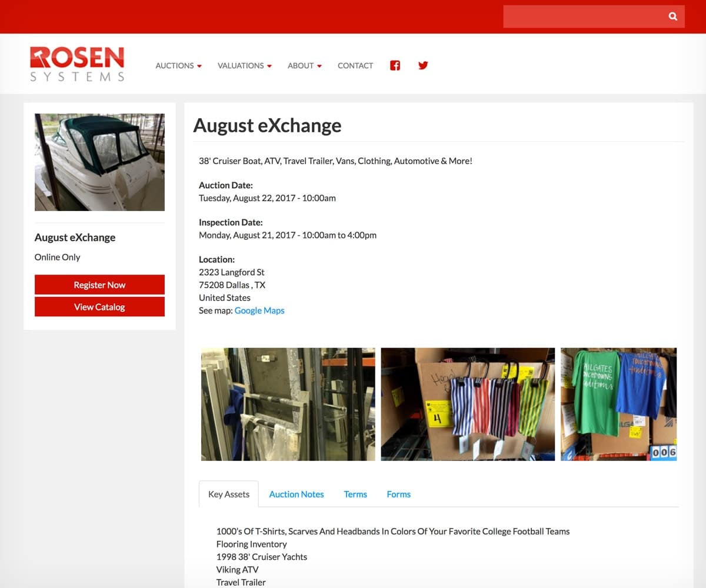Switch to the Auction Notes tab

tap(297, 494)
